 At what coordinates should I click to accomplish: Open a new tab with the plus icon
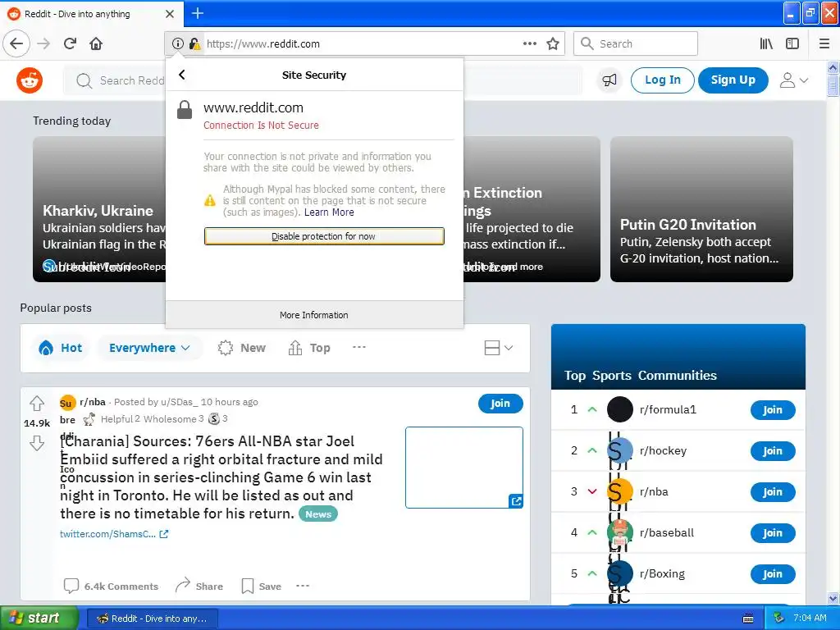point(198,13)
